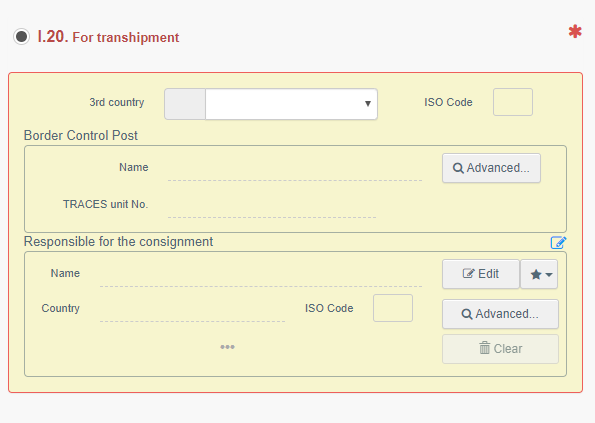Click the Border Control Post section heading

point(81,135)
